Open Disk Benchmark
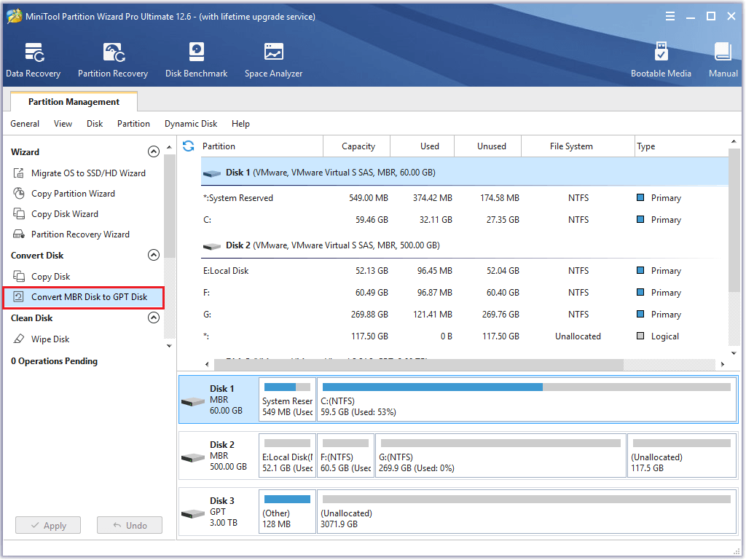This screenshot has width=746, height=560. pos(196,60)
